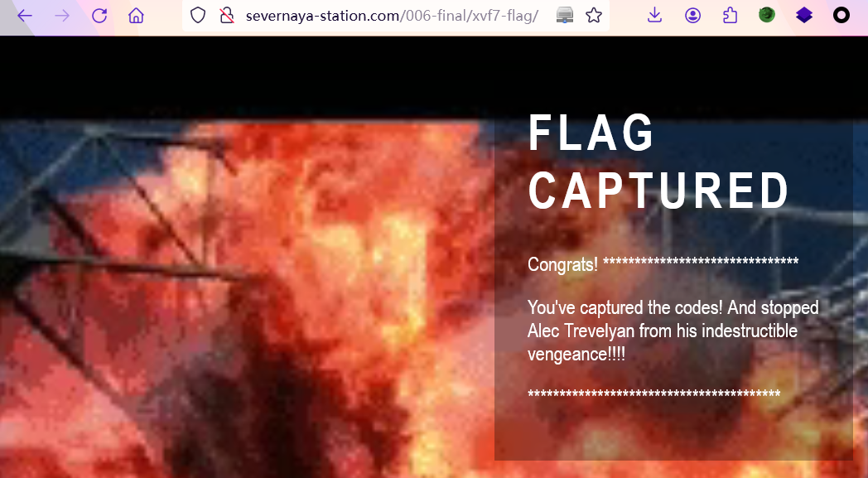This screenshot has width=868, height=478.
Task: Click the black circle extension icon
Action: point(841,15)
